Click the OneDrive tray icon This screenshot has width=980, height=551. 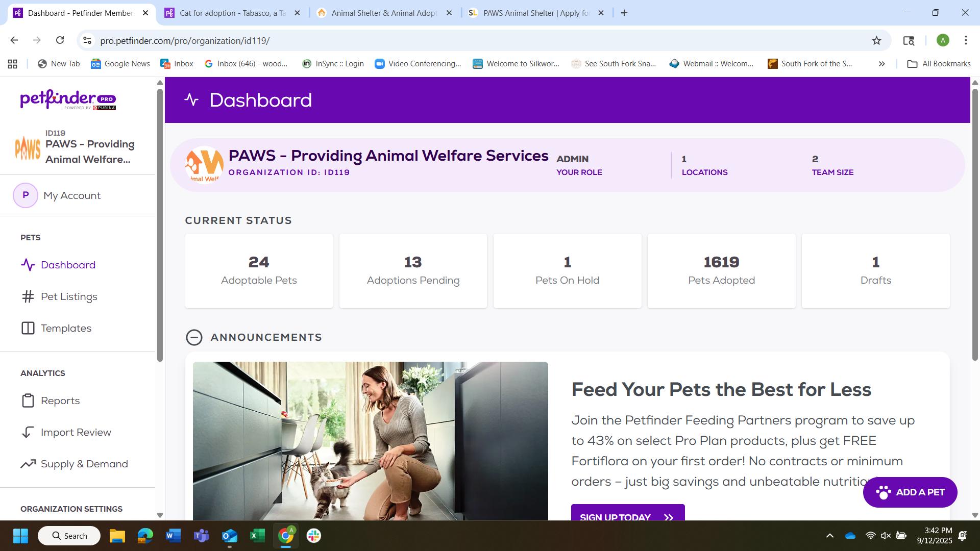tap(850, 536)
